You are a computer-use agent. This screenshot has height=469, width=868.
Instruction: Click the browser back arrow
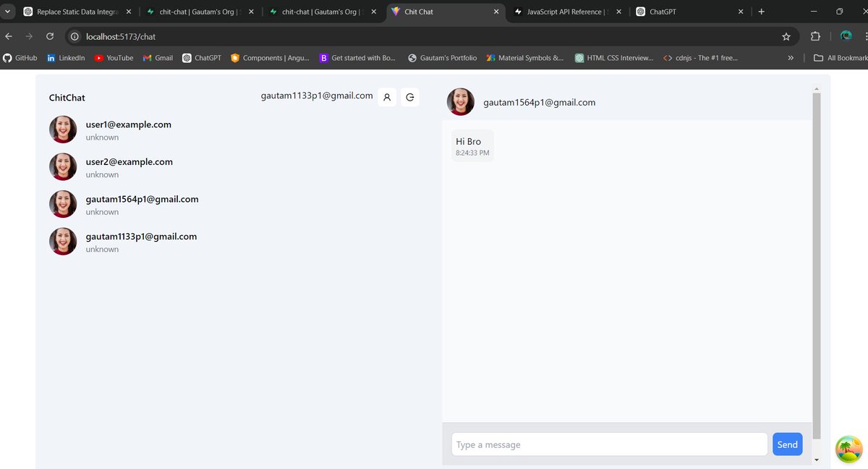point(8,35)
